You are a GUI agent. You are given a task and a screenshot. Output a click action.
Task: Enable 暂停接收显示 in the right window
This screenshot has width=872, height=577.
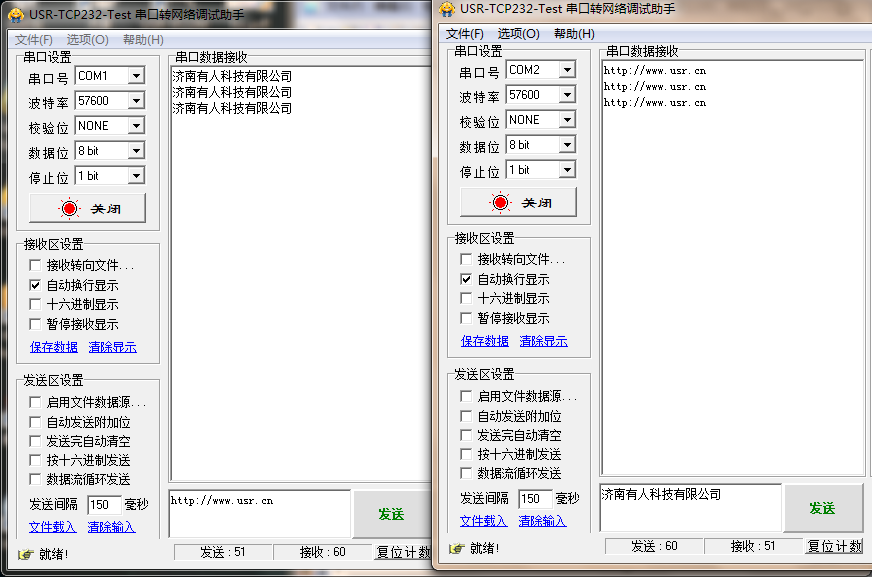point(466,318)
